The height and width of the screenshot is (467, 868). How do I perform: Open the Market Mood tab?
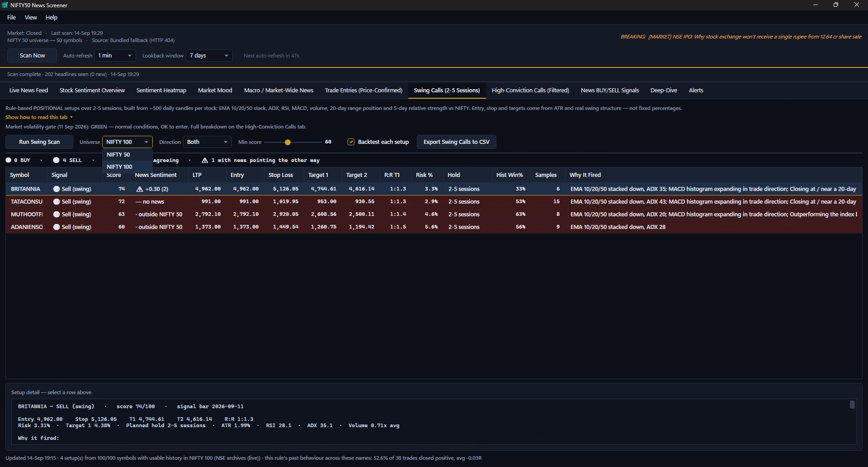point(215,91)
